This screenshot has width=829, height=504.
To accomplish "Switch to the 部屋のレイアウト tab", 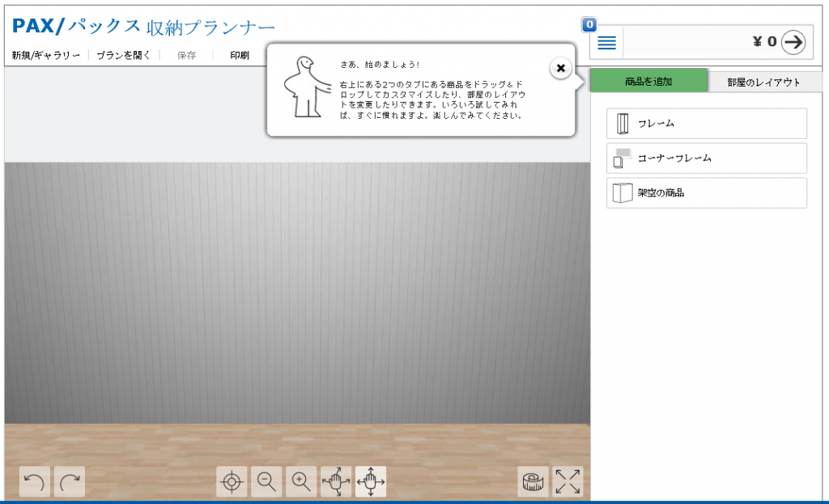I will [763, 82].
